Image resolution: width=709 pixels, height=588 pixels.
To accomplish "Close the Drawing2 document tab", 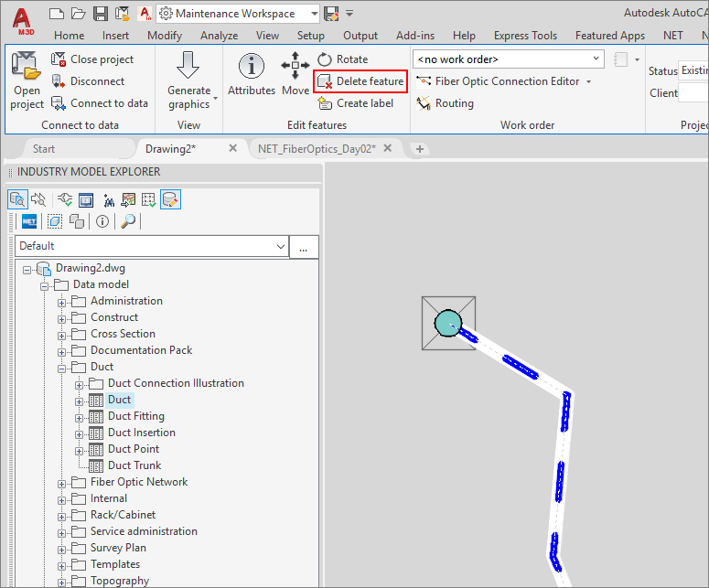I will pos(233,148).
